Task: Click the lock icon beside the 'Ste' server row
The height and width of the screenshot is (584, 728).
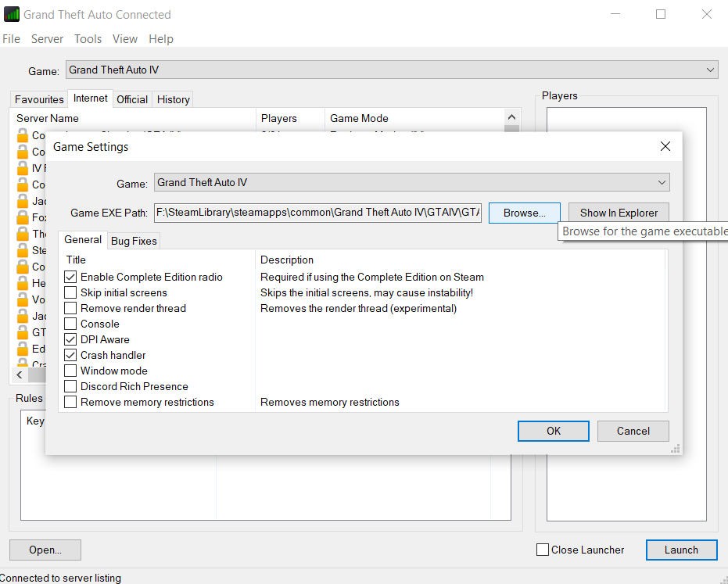Action: [x=22, y=250]
